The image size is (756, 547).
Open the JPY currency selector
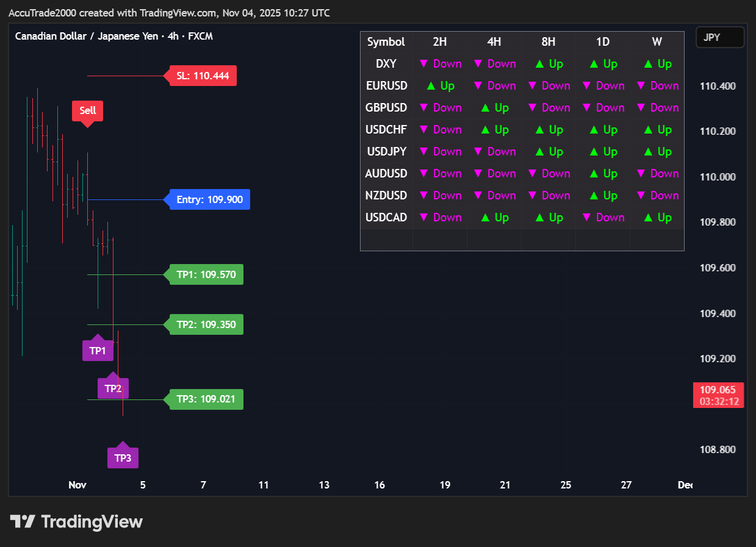coord(719,37)
